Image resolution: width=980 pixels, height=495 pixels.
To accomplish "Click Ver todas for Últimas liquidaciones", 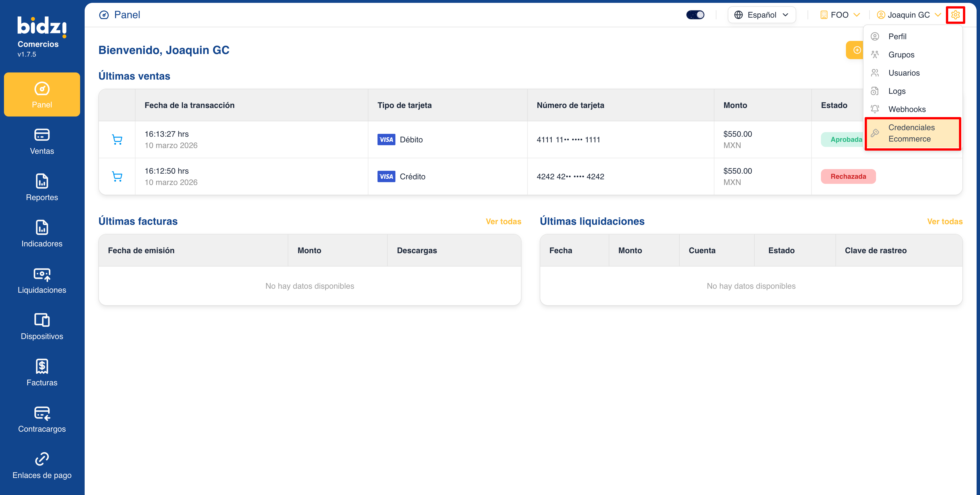I will pyautogui.click(x=944, y=221).
